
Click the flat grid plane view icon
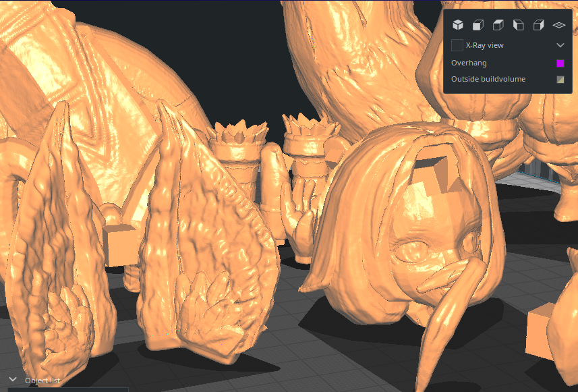click(559, 25)
